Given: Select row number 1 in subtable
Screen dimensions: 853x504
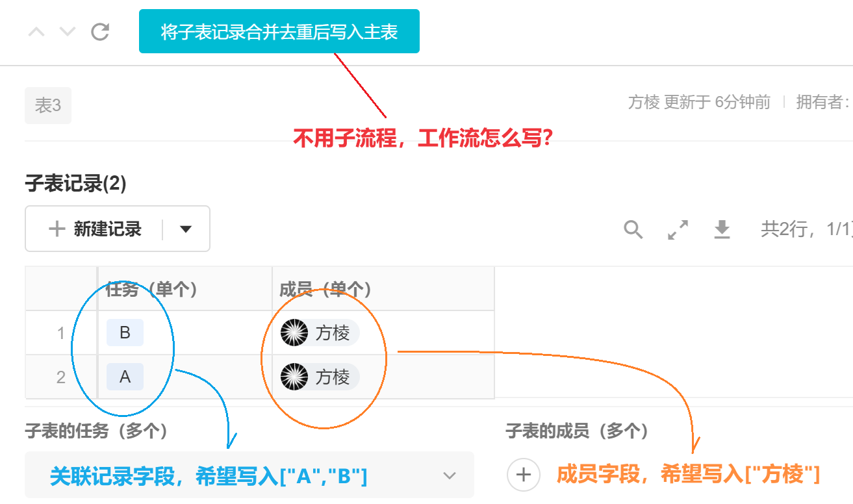Looking at the screenshot, I should tap(61, 333).
